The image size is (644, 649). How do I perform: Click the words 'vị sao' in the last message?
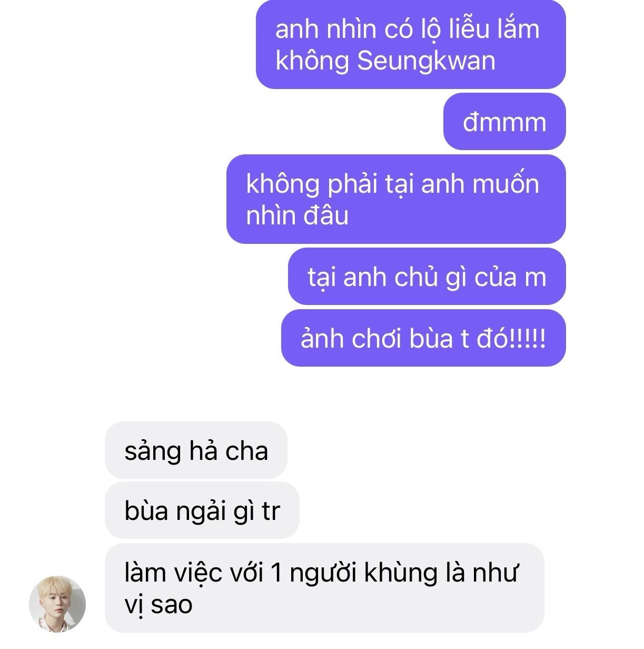pos(158,605)
